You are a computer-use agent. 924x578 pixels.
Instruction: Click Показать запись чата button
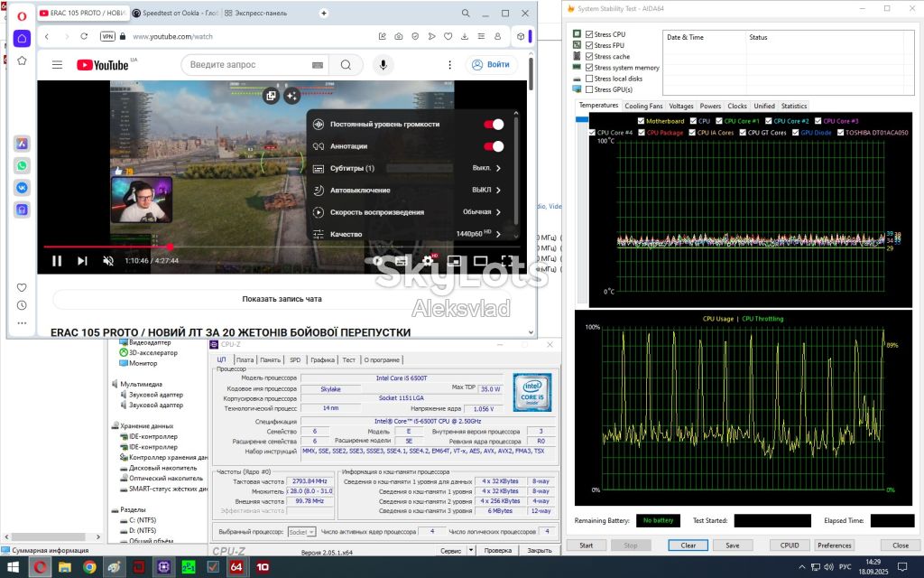[282, 299]
